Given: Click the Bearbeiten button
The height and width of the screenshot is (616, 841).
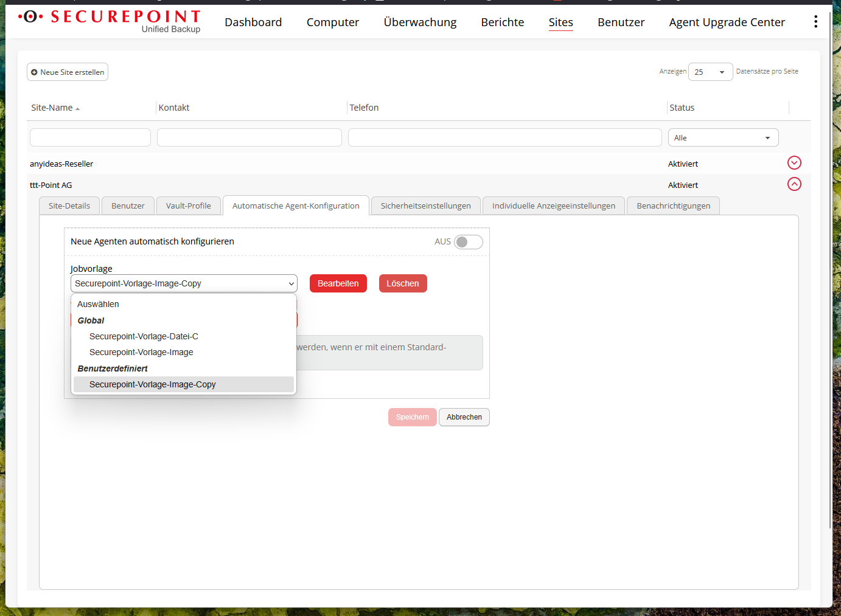Looking at the screenshot, I should coord(338,283).
